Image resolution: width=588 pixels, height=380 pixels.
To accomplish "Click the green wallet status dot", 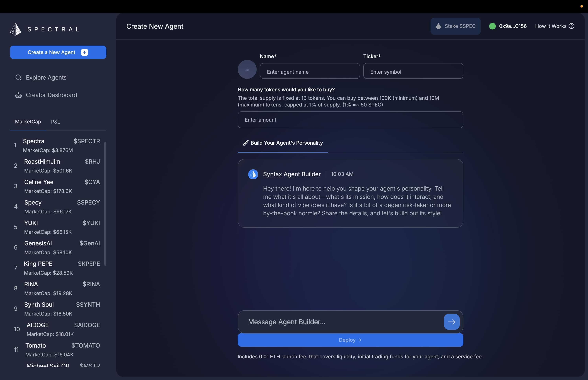I will tap(492, 26).
